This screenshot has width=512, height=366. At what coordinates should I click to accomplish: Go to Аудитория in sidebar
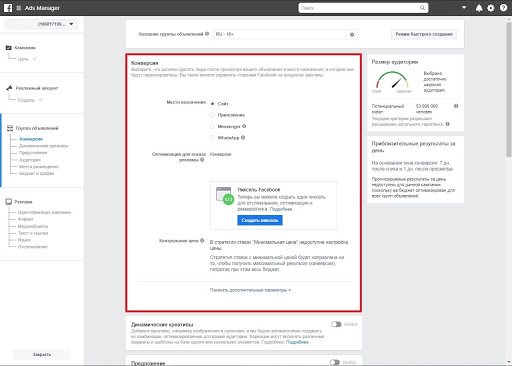[30, 160]
